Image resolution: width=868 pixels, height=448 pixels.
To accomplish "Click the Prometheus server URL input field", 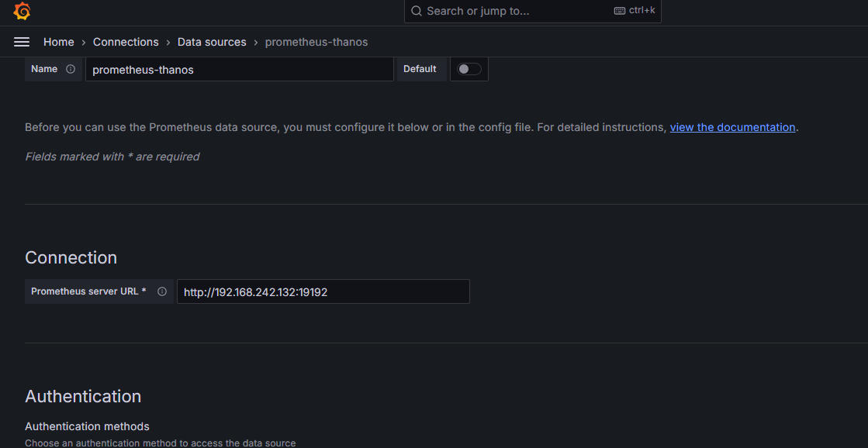I will 323,291.
